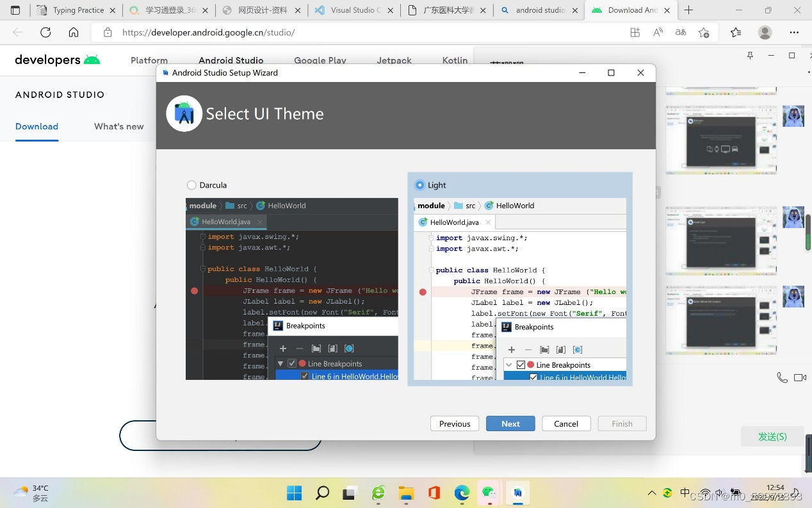812x508 pixels.
Task: Click the Next button
Action: click(x=510, y=423)
